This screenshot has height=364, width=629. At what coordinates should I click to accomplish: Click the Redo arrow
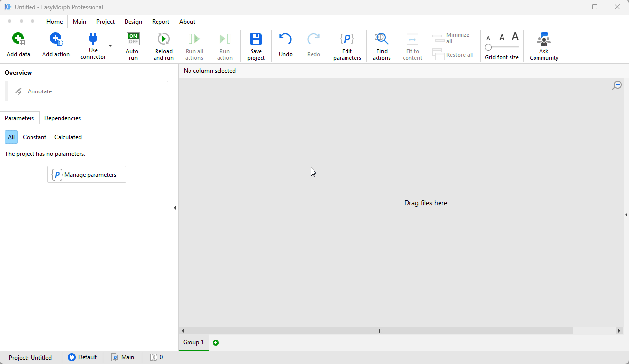coord(314,39)
